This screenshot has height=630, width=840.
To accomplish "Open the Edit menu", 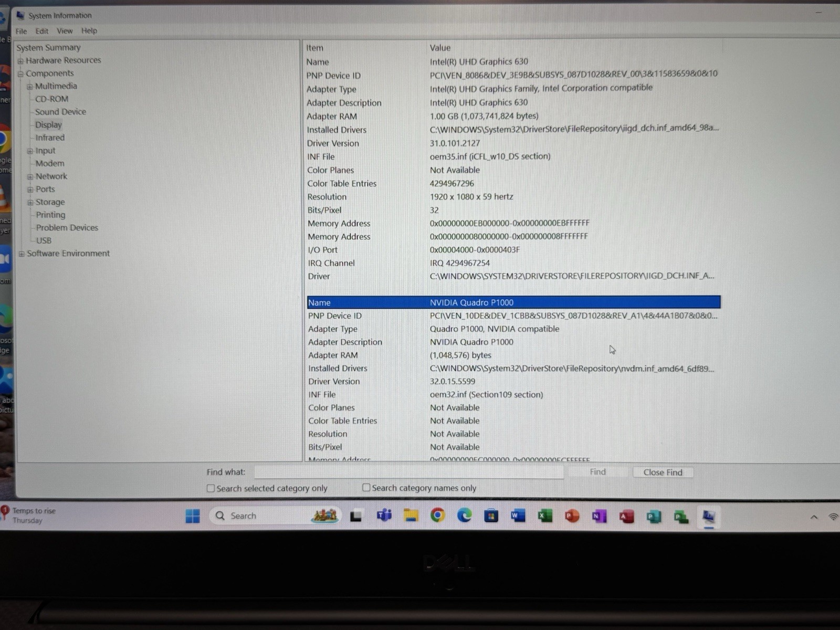I will 42,31.
